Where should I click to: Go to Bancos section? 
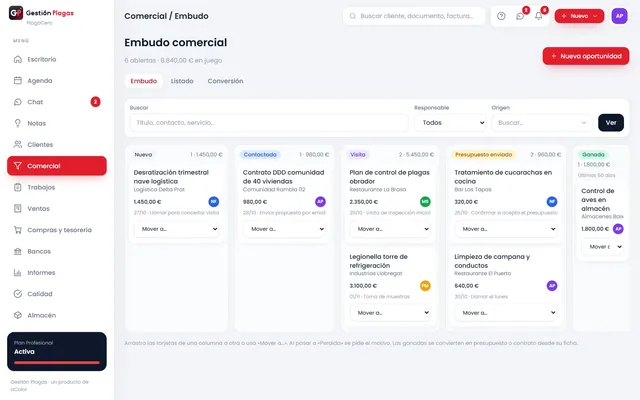[x=57, y=251]
